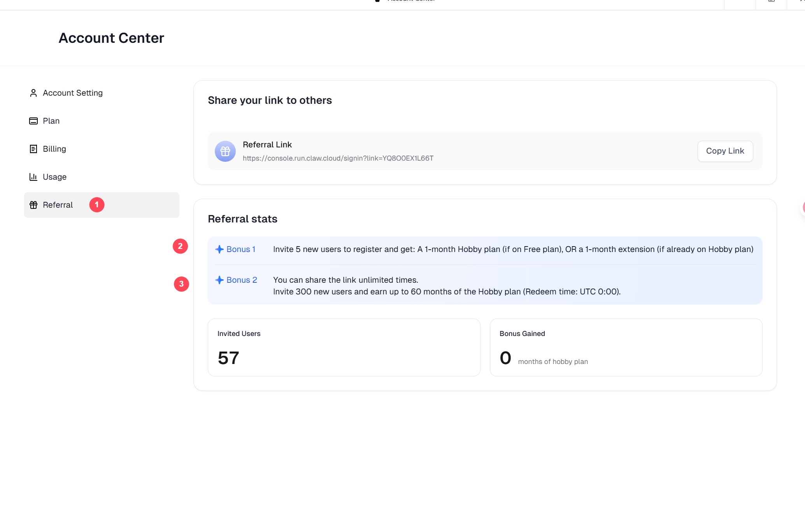805x532 pixels.
Task: Click the Plan card icon in sidebar
Action: (33, 121)
